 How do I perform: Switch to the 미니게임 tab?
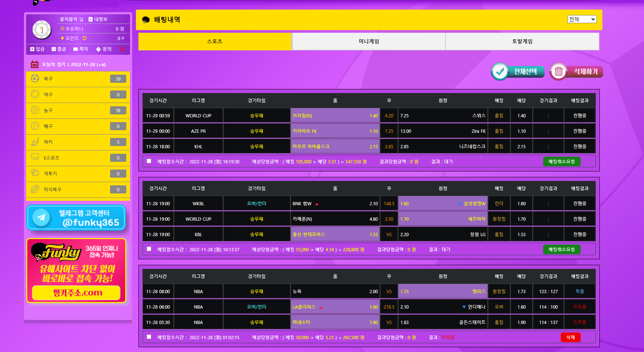click(369, 42)
